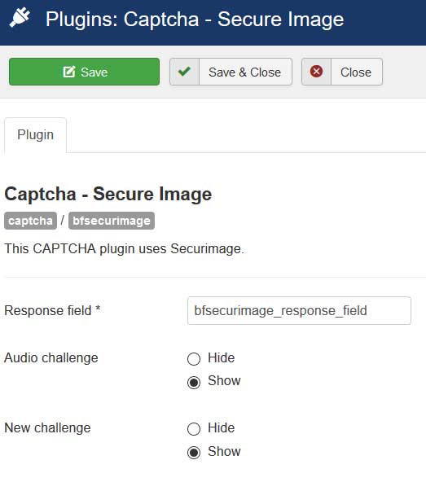
Task: Select Show for New challenge
Action: point(194,452)
